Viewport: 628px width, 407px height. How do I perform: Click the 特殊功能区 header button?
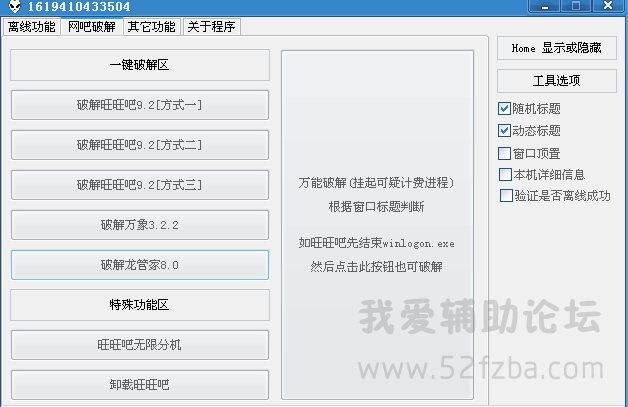140,305
